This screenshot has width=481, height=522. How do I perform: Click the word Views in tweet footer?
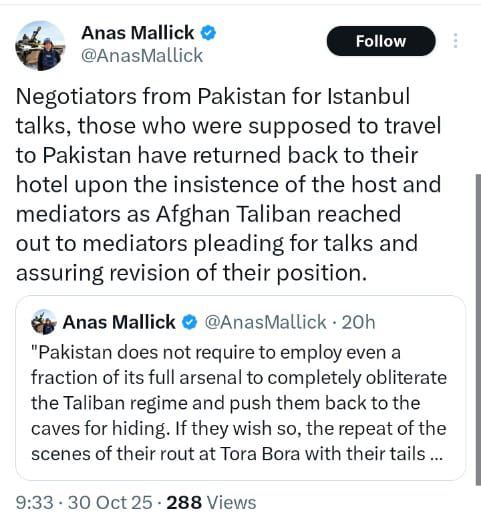[x=232, y=503]
